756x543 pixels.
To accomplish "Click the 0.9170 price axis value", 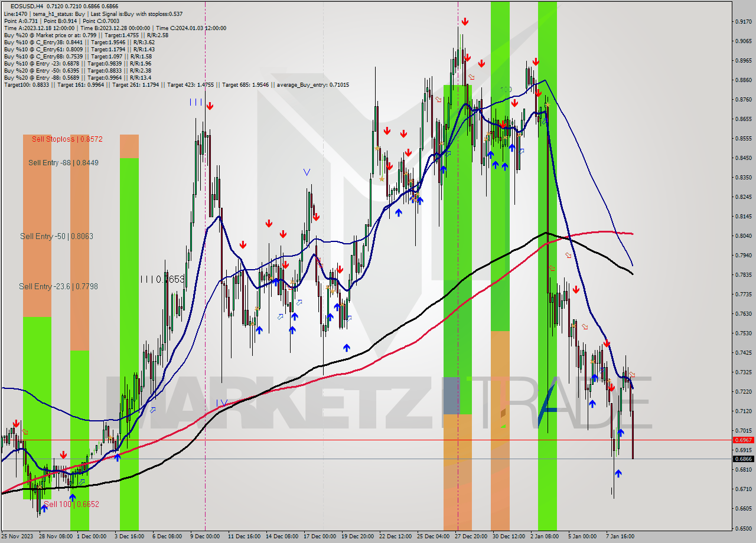I will click(743, 22).
